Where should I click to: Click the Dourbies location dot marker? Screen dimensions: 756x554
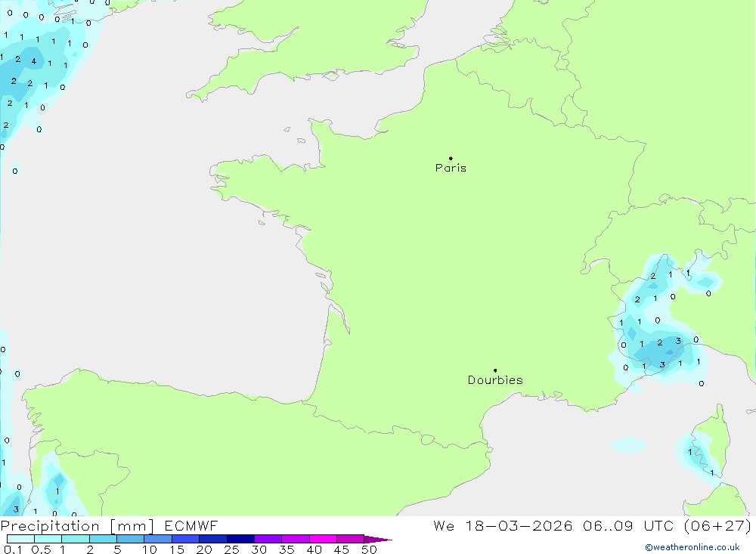[x=495, y=370]
